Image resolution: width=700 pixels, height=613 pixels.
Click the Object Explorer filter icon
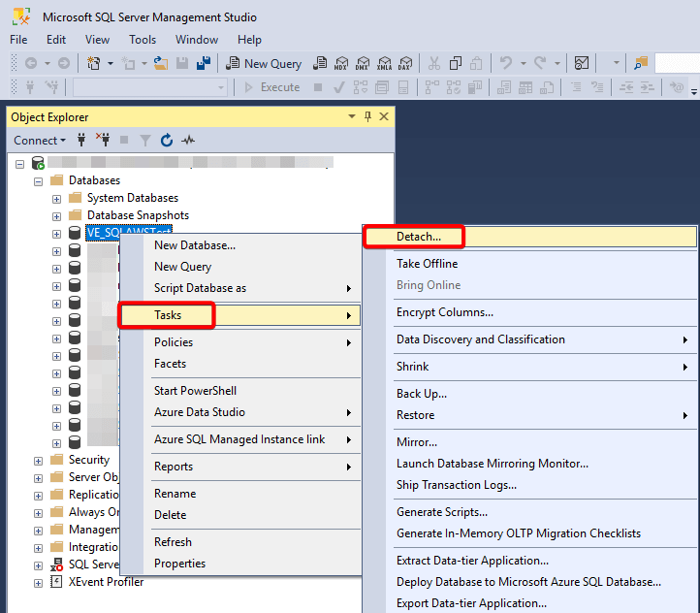pos(145,141)
